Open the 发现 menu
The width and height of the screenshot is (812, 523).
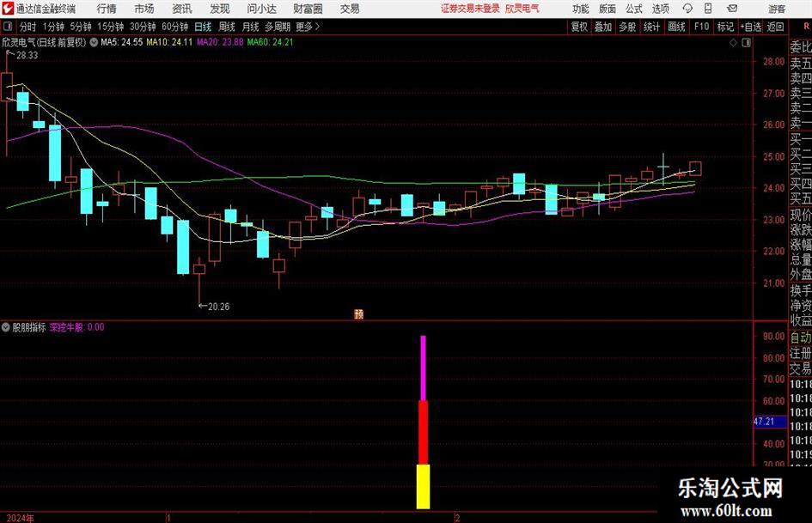coord(220,9)
